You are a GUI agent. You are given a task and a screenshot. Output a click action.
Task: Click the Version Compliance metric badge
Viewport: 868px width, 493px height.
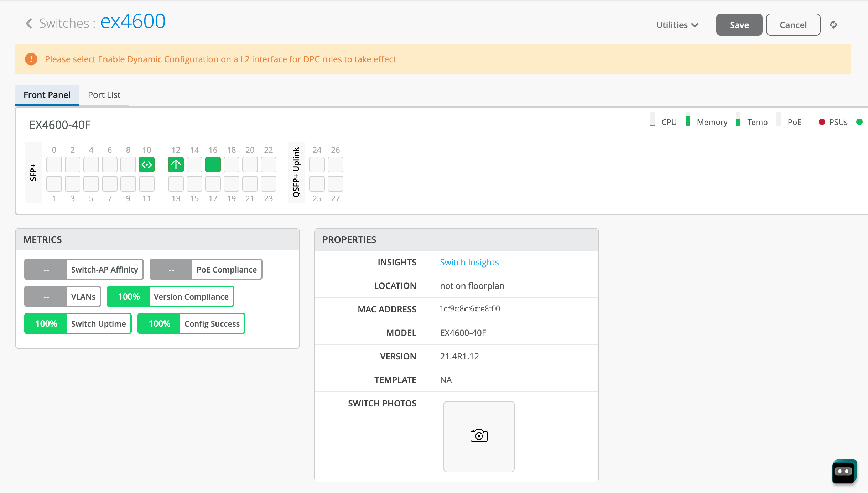click(170, 296)
